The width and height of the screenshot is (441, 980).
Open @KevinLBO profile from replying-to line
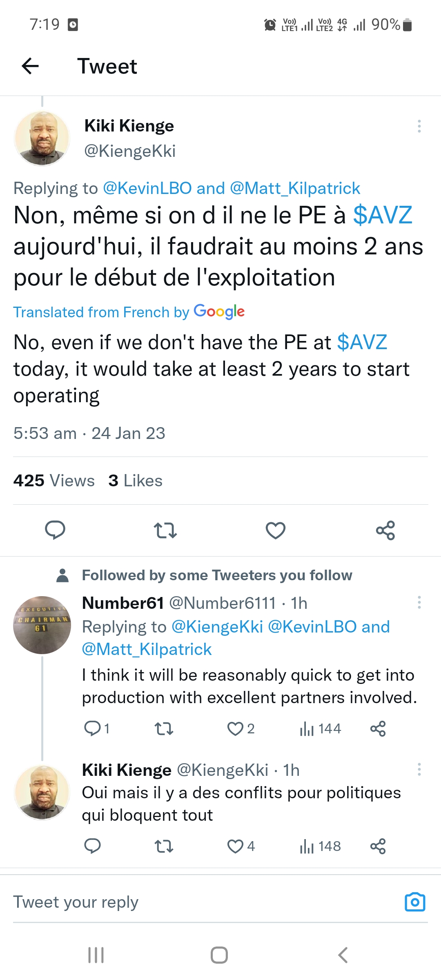(147, 188)
